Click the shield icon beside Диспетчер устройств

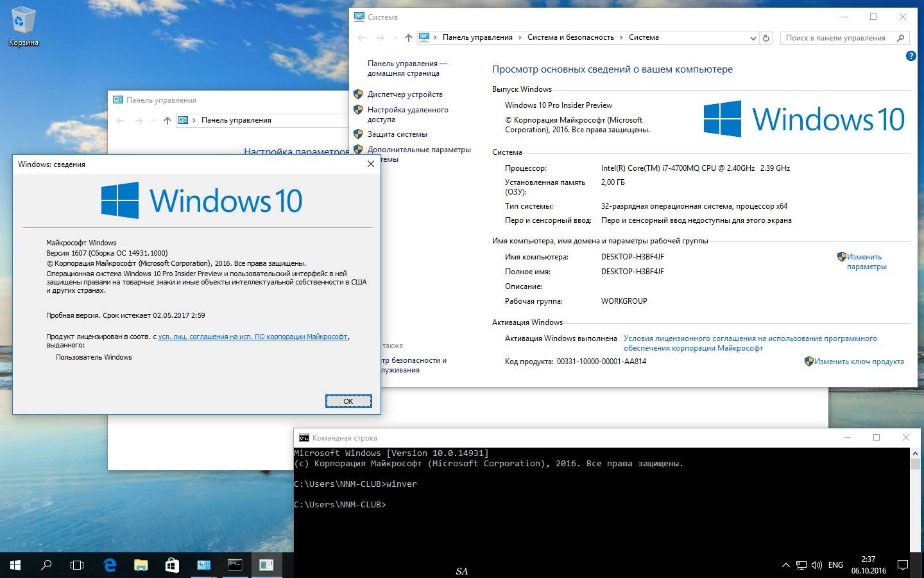click(358, 94)
